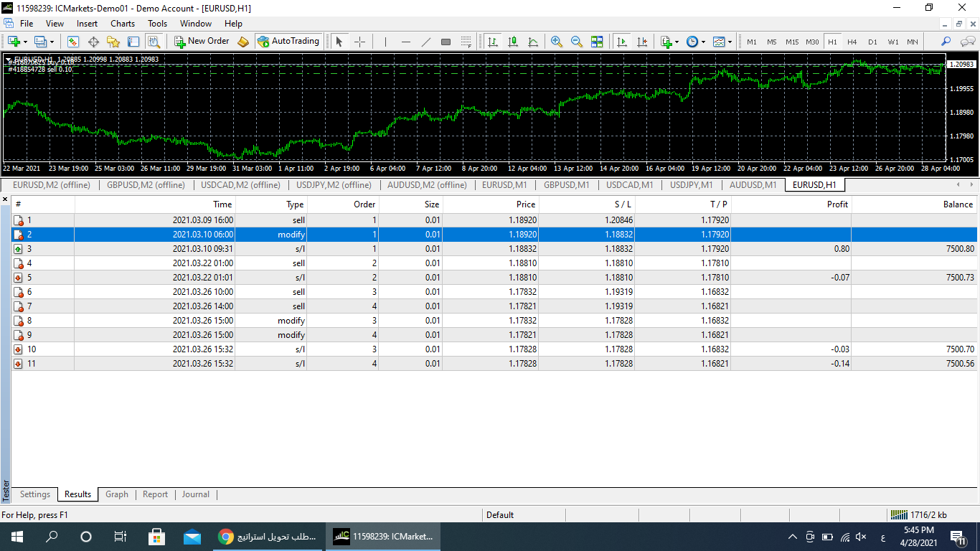Switch to USDJPY,M1 chart tab
980x551 pixels.
point(692,185)
